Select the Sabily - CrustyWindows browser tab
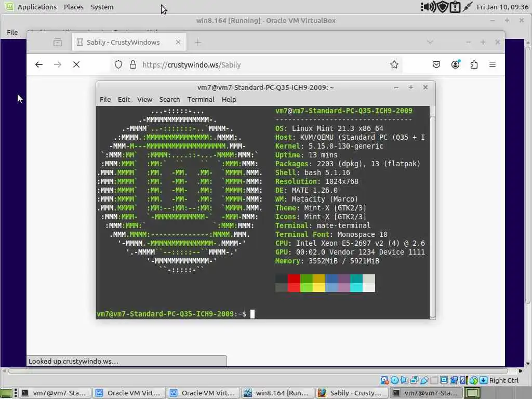 point(129,42)
